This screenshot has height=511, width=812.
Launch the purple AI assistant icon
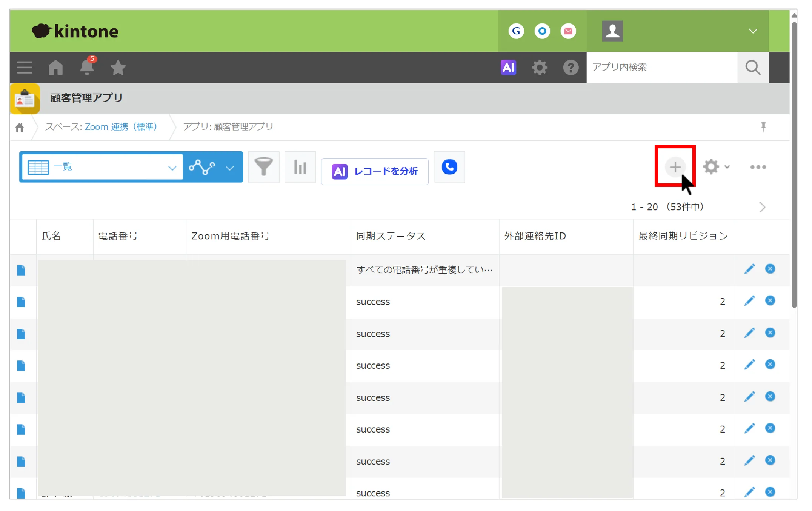point(508,68)
